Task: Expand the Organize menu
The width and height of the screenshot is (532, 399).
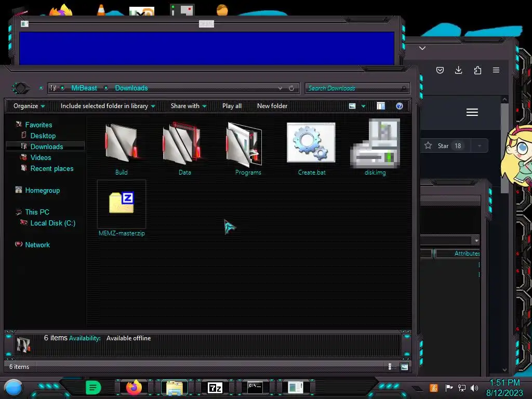Action: (x=29, y=106)
